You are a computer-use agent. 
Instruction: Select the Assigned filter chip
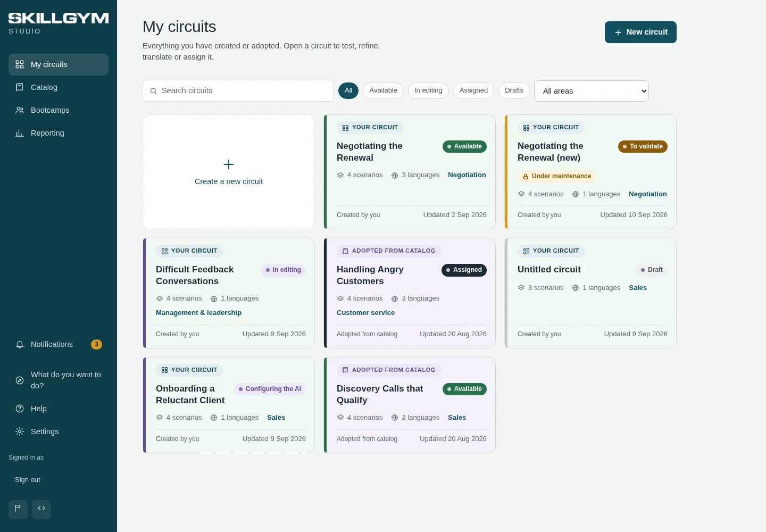473,90
